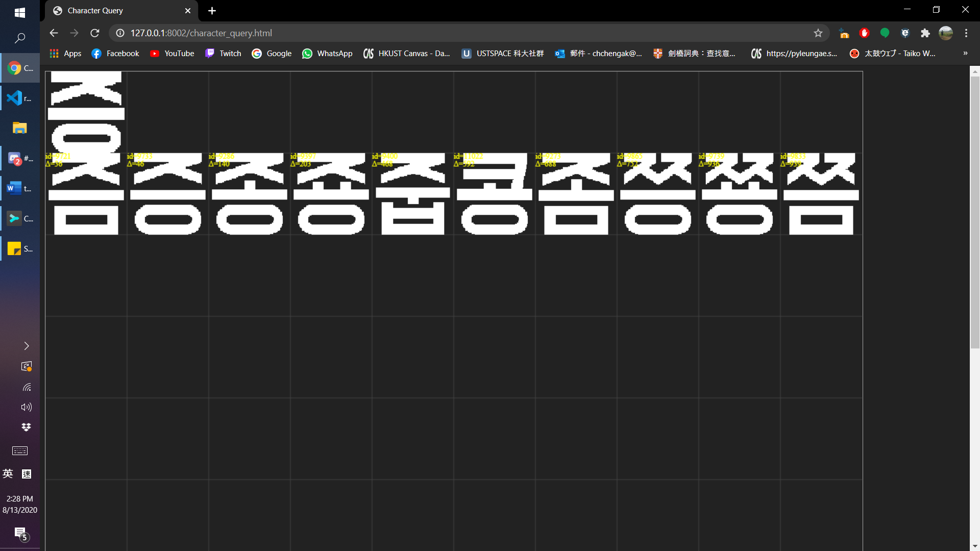Screen dimensions: 980x551
Task: View site information icon in address bar
Action: click(120, 33)
